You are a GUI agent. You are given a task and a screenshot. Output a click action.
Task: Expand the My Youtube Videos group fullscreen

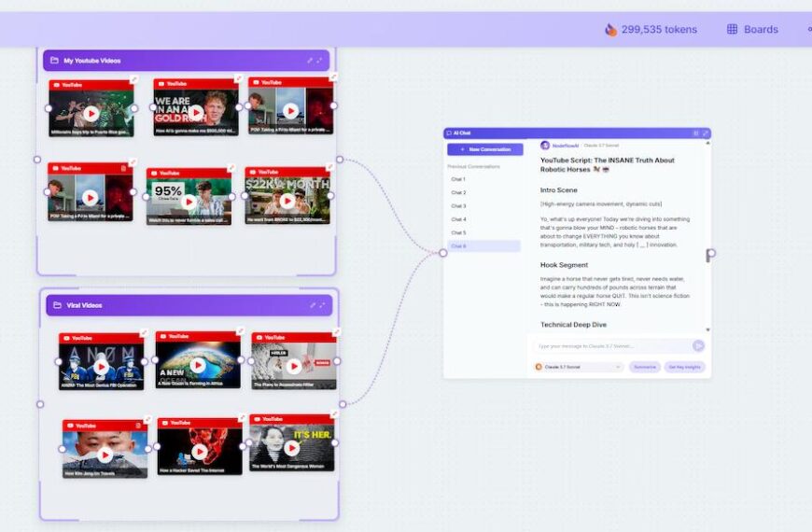point(320,61)
